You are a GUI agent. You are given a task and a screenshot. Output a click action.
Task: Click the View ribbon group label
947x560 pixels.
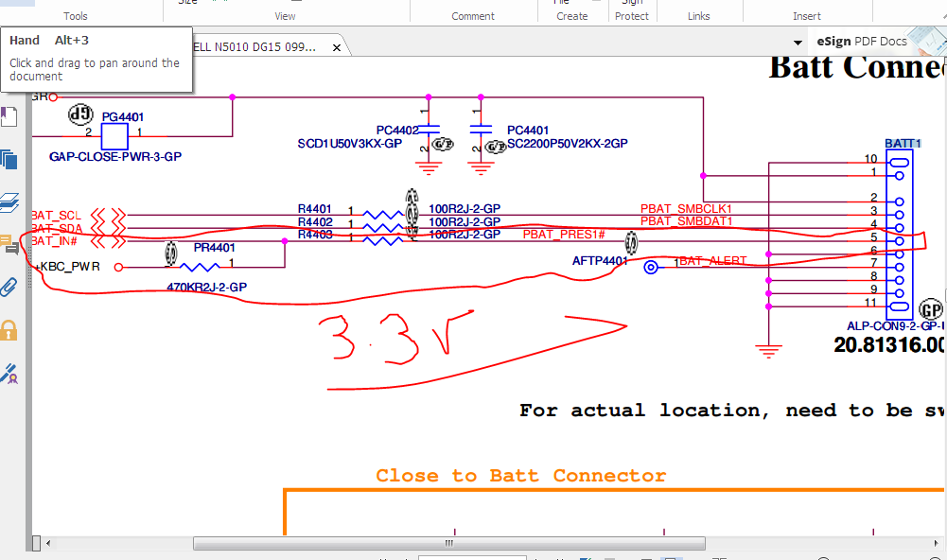pos(285,16)
